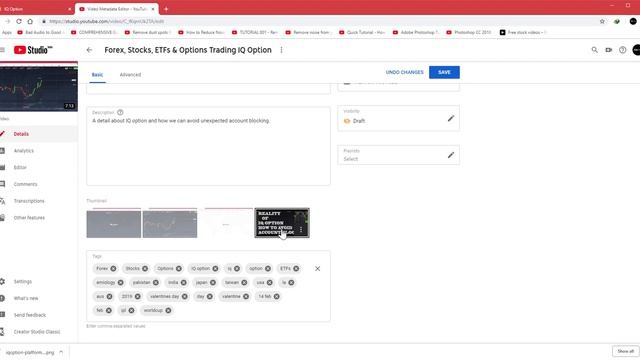Select the first auto-generated thumbnail
The image size is (640, 360).
point(113,223)
